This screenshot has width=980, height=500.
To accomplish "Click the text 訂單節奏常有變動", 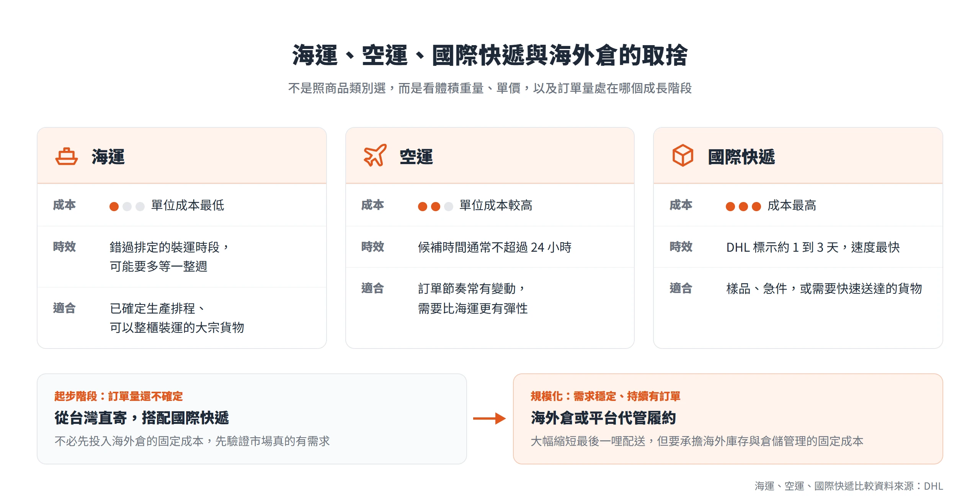I will pos(467,288).
